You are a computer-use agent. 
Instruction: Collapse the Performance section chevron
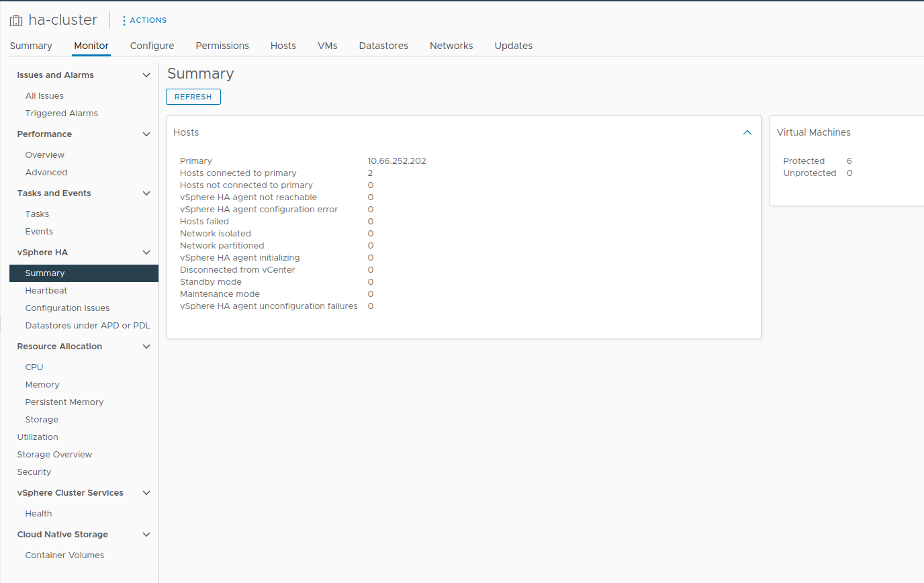click(146, 134)
